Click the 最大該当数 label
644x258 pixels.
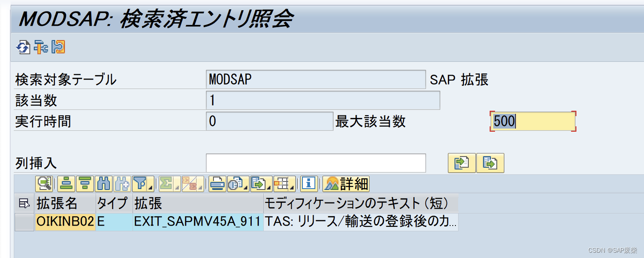(x=370, y=121)
